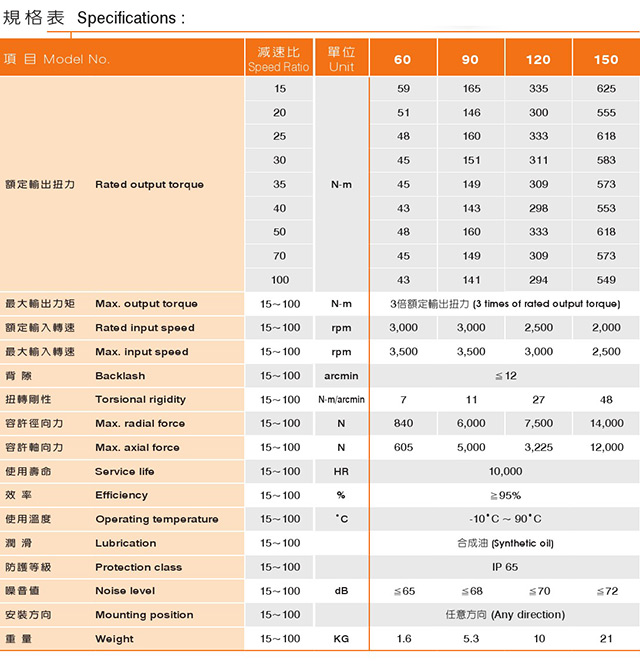
Task: Click the ≤72 noise level value
Action: (607, 591)
